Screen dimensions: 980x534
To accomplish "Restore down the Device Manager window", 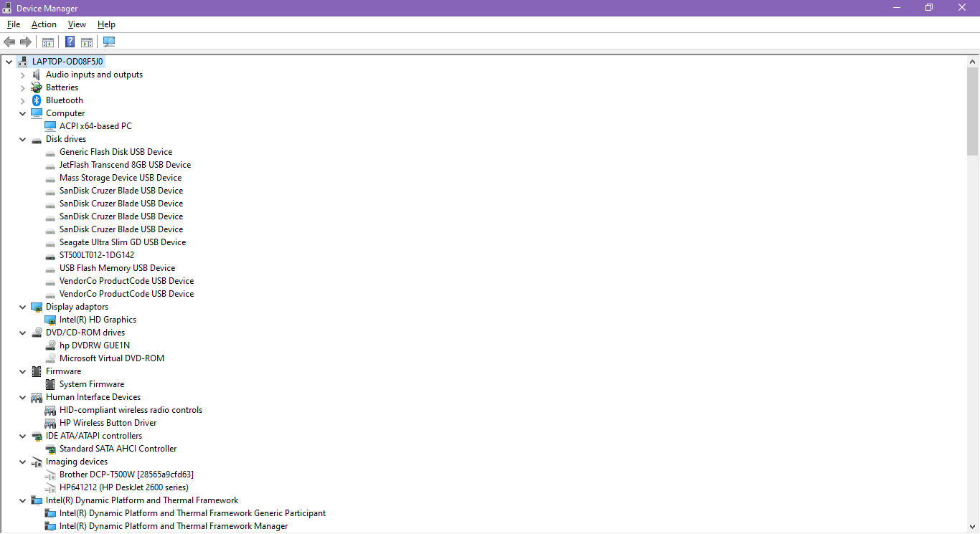I will (x=929, y=8).
